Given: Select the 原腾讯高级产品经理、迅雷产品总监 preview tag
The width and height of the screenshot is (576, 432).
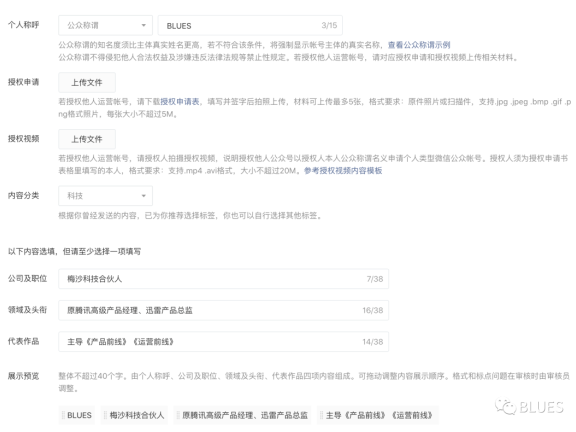Looking at the screenshot, I should [x=242, y=415].
